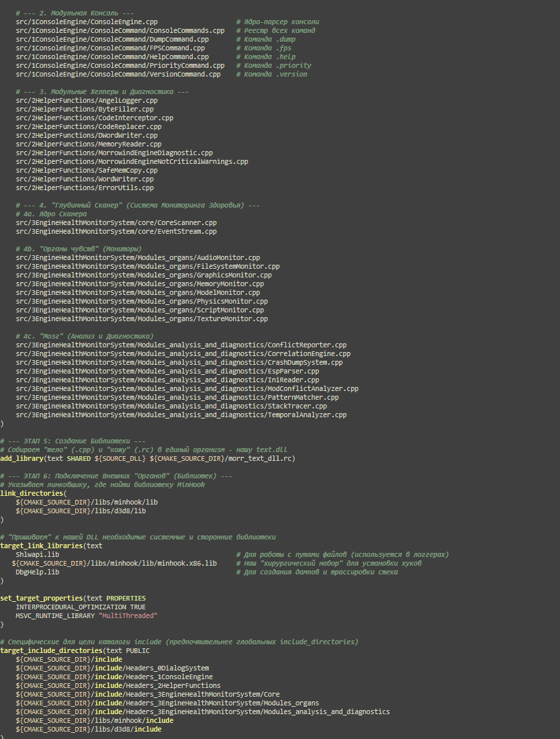560x739 pixels.
Task: Click the CoreScanner.cpp source line
Action: 116,222
